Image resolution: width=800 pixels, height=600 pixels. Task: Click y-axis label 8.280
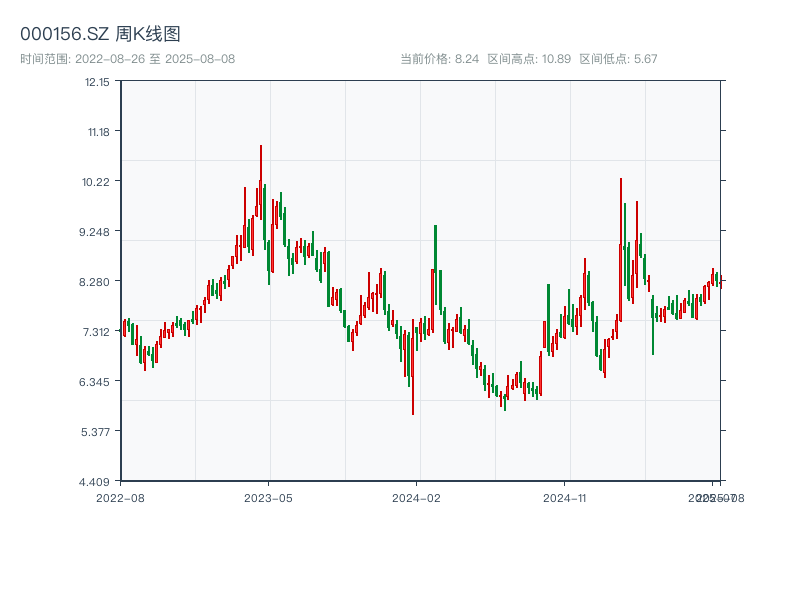[x=94, y=282]
